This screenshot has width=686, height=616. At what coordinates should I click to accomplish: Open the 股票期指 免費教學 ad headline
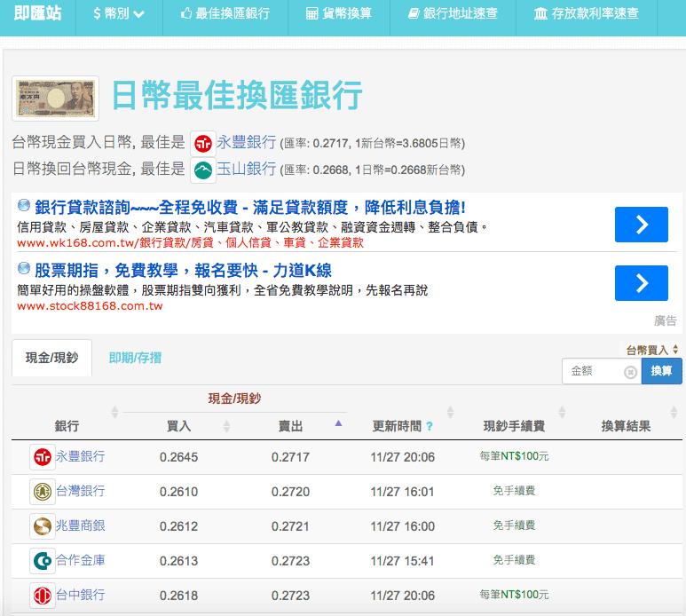click(183, 271)
